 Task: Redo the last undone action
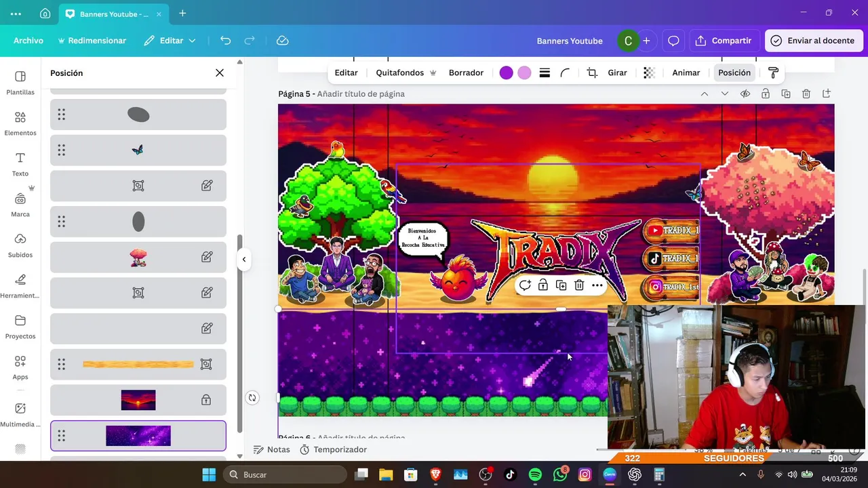[x=250, y=41]
